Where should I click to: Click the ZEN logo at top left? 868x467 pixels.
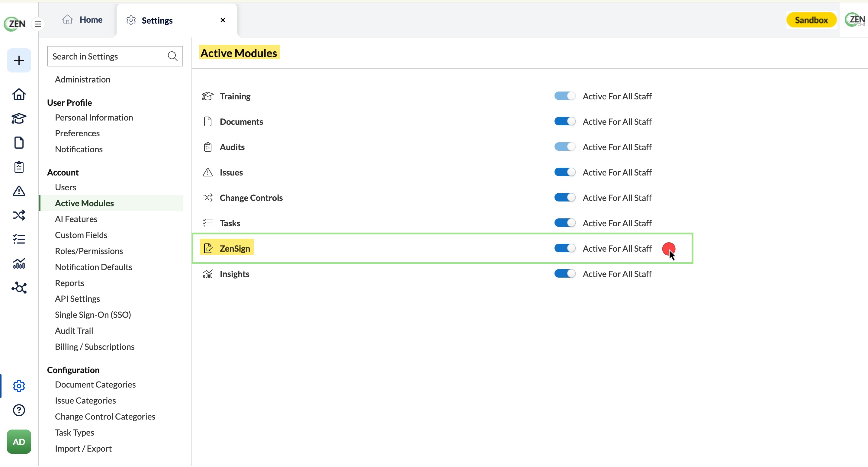click(14, 24)
